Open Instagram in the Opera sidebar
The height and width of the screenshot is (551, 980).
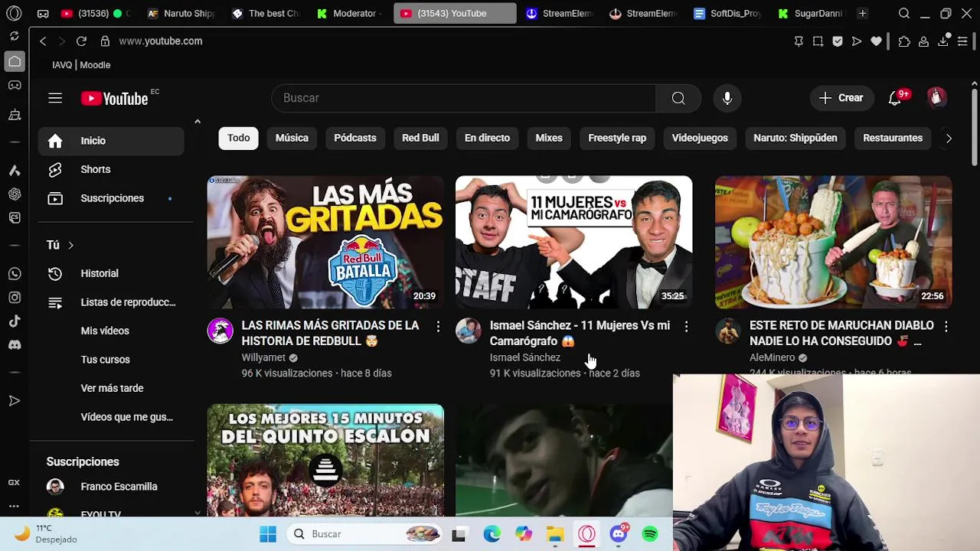(x=15, y=298)
